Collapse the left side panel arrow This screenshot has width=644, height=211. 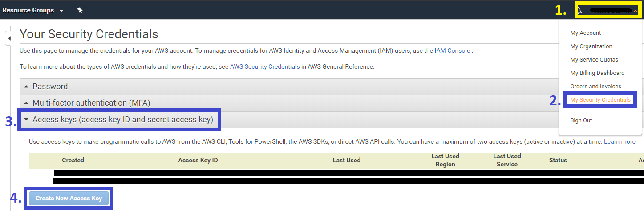[9, 39]
